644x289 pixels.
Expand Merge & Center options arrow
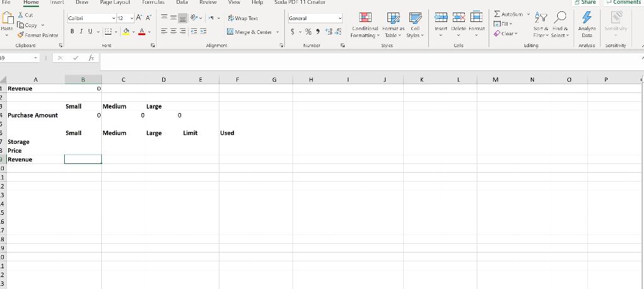[277, 31]
